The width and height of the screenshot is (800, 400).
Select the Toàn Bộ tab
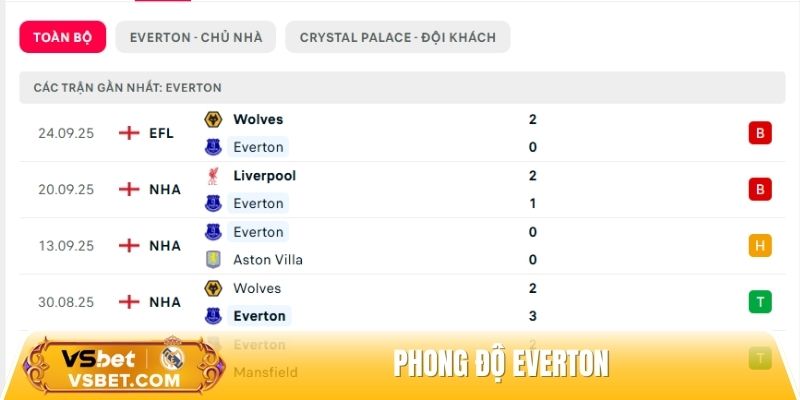pos(62,37)
